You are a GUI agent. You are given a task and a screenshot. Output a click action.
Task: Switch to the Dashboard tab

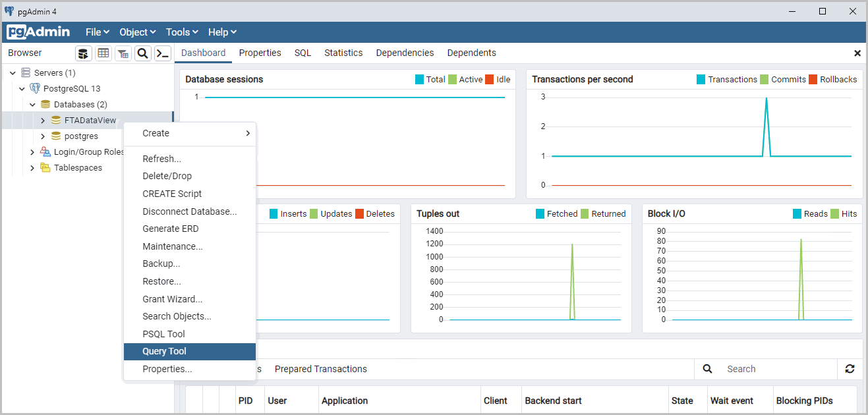[203, 53]
